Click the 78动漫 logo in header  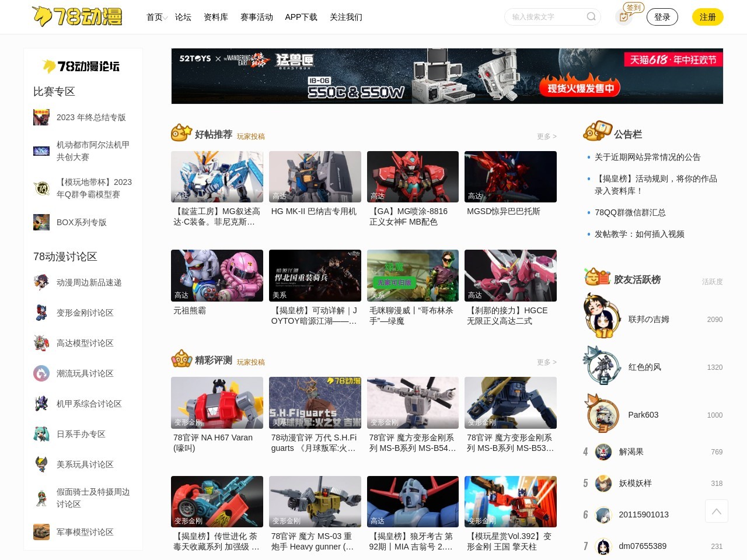(x=77, y=16)
